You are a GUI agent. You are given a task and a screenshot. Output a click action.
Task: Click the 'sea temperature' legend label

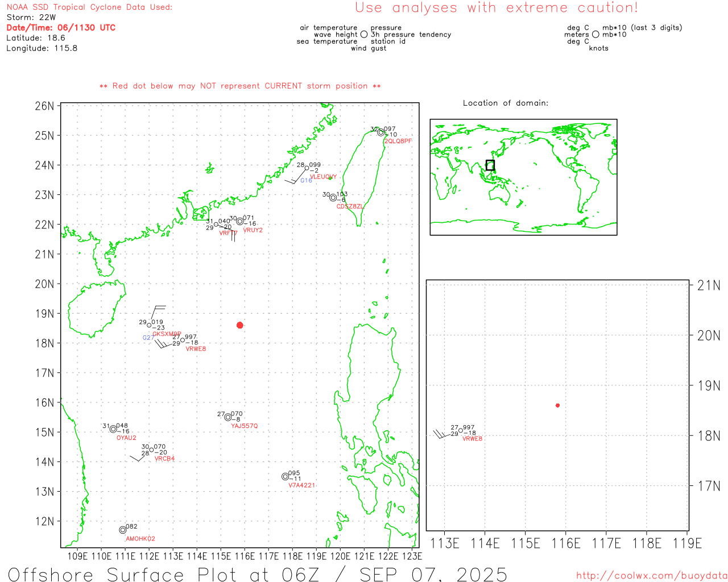tap(327, 41)
